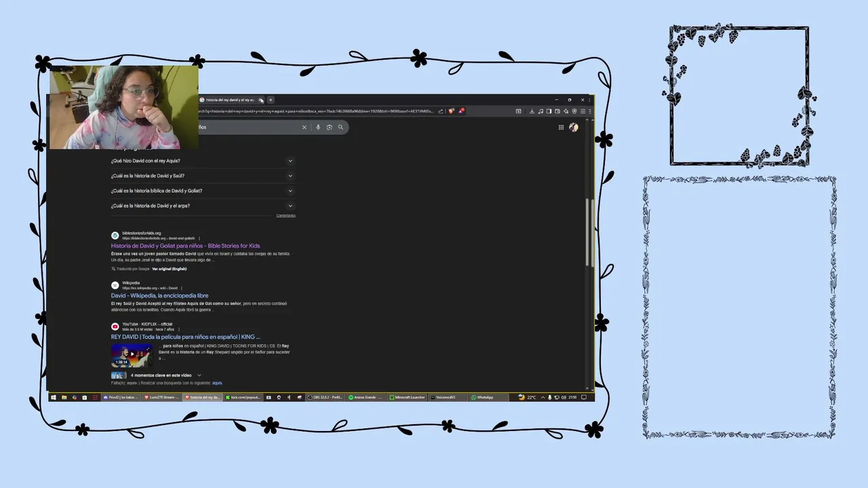Expand '¿Cuál es la historia de David y Saúl?'

click(203, 176)
